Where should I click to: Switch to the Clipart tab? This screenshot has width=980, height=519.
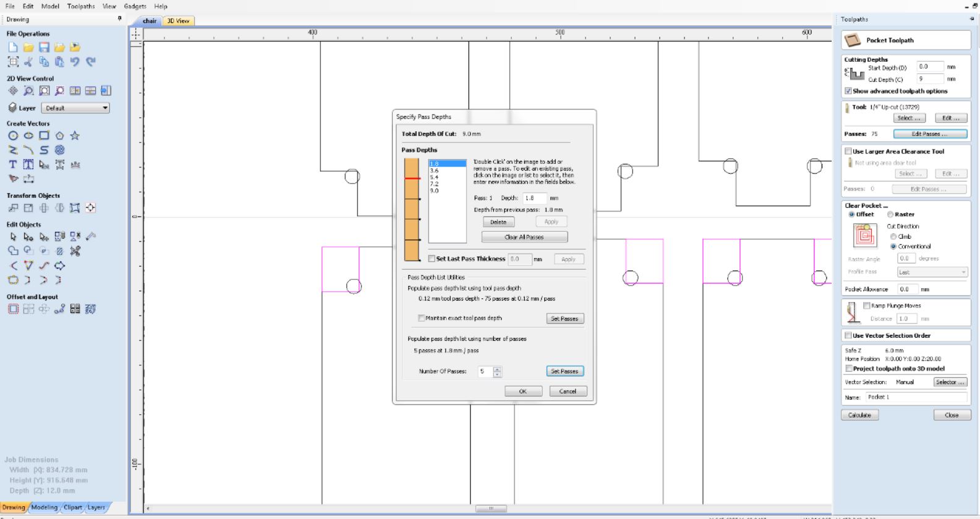(x=73, y=507)
